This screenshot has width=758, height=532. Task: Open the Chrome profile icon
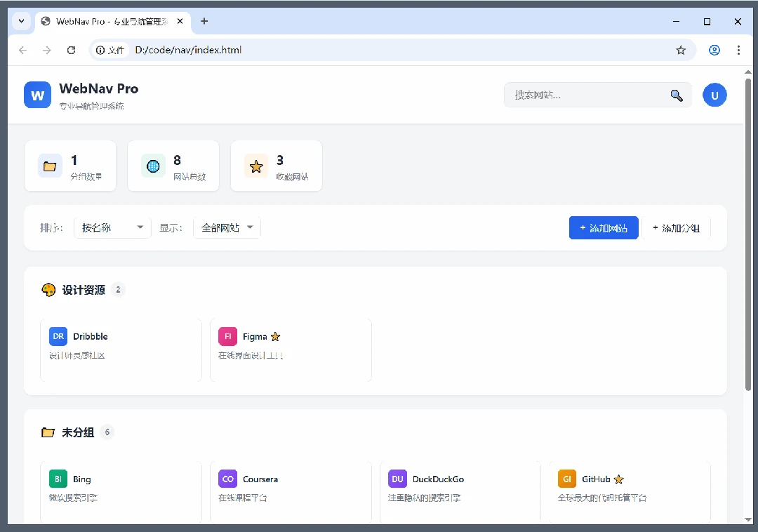tap(714, 50)
